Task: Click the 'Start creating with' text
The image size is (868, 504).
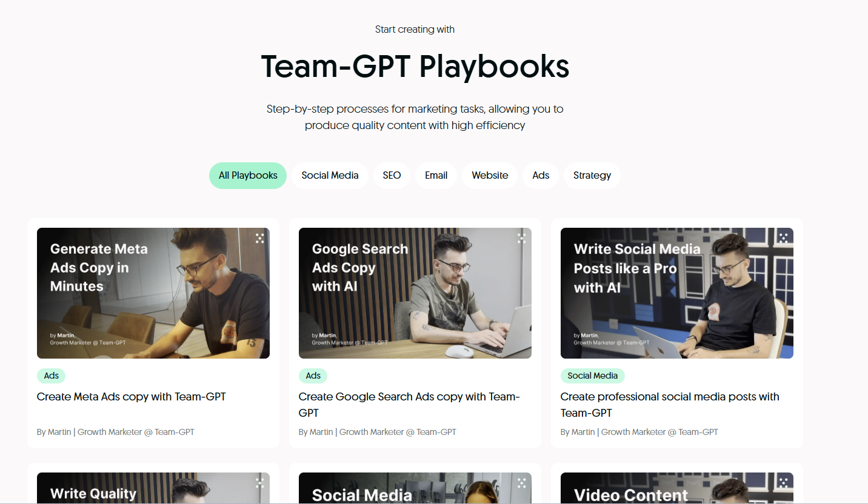Action: point(415,29)
